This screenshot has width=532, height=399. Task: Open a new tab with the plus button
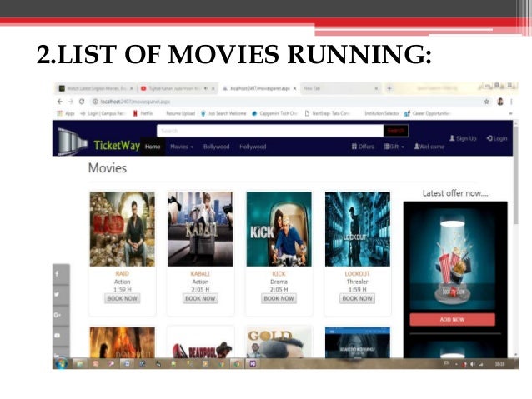coord(389,88)
